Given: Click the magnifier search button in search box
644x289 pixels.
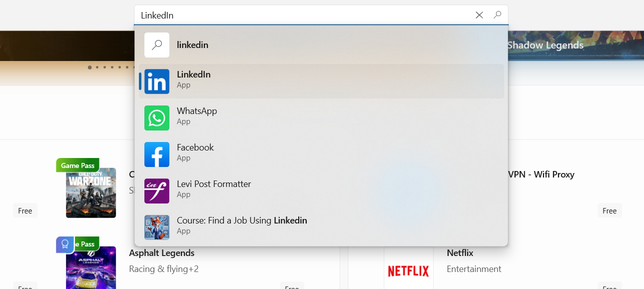Looking at the screenshot, I should (x=497, y=15).
